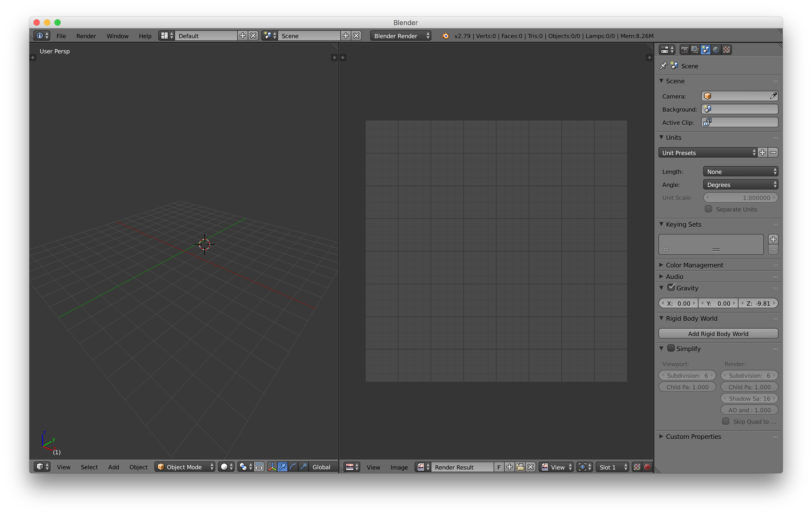Open the 3D view Add menu
Screen dimensions: 812x515
point(114,467)
